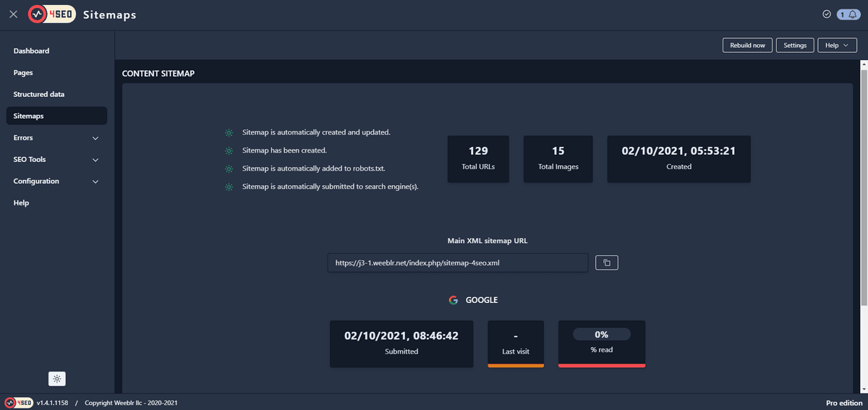Click status icon beside "automatically created and updated"

point(229,132)
